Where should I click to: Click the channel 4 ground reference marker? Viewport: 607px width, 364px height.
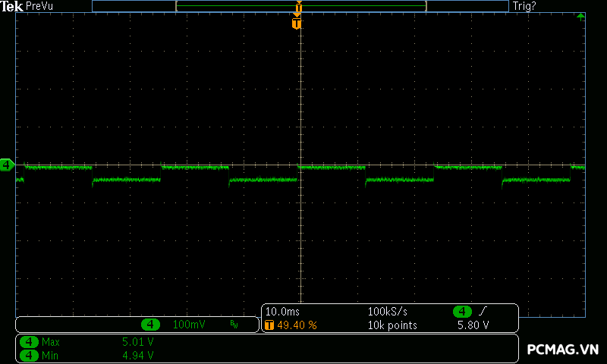click(x=7, y=165)
